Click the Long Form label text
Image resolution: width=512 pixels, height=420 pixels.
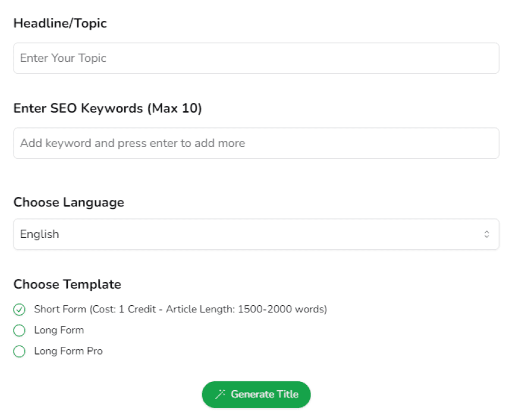pos(59,330)
